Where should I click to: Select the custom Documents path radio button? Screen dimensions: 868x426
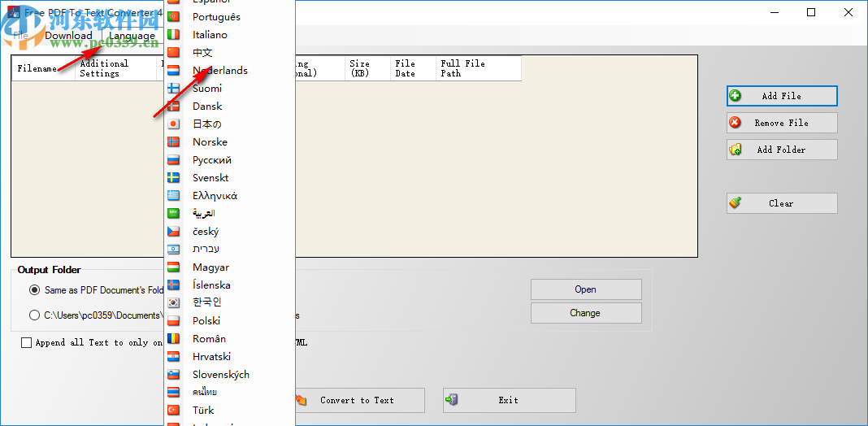tap(34, 315)
